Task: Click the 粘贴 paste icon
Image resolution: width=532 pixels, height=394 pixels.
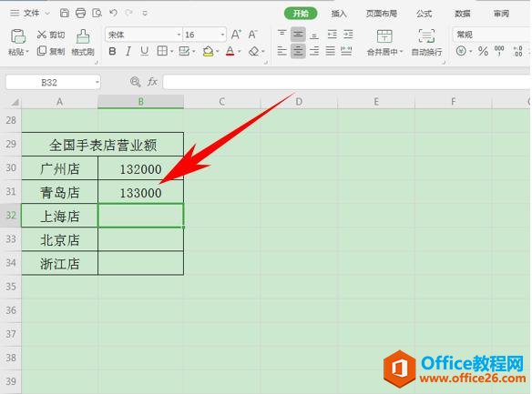Action: click(x=18, y=36)
